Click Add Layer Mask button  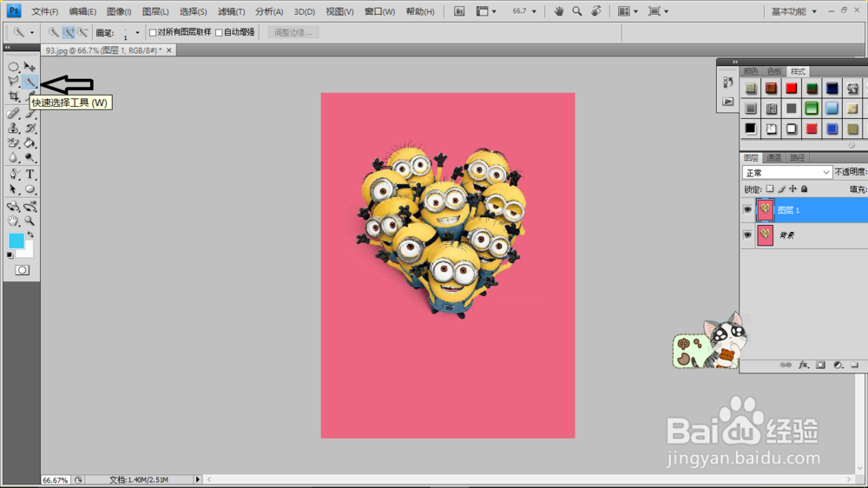[x=821, y=365]
